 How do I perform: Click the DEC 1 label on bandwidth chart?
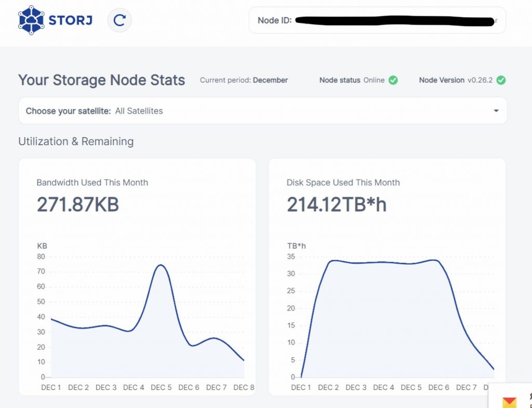51,387
